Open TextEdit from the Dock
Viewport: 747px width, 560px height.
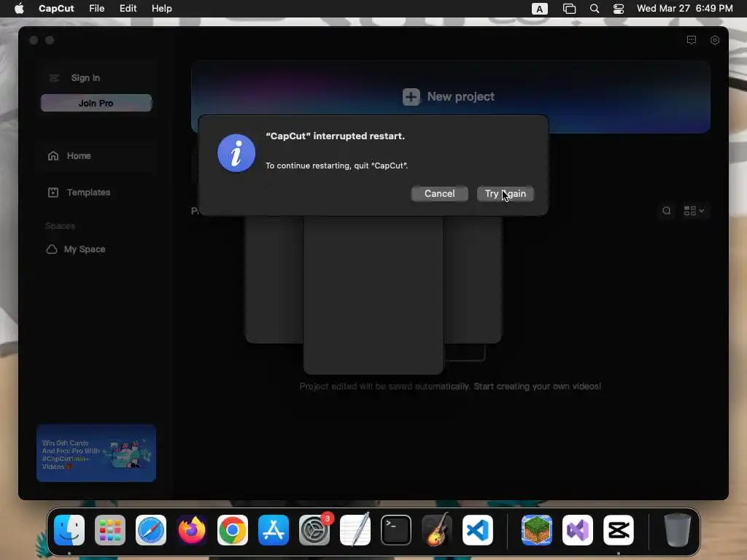tap(355, 530)
